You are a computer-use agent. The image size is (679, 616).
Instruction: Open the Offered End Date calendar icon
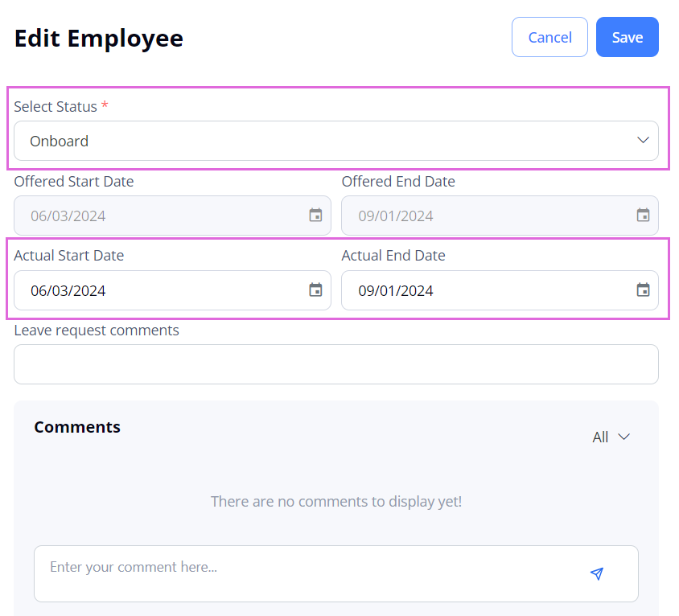click(x=643, y=216)
